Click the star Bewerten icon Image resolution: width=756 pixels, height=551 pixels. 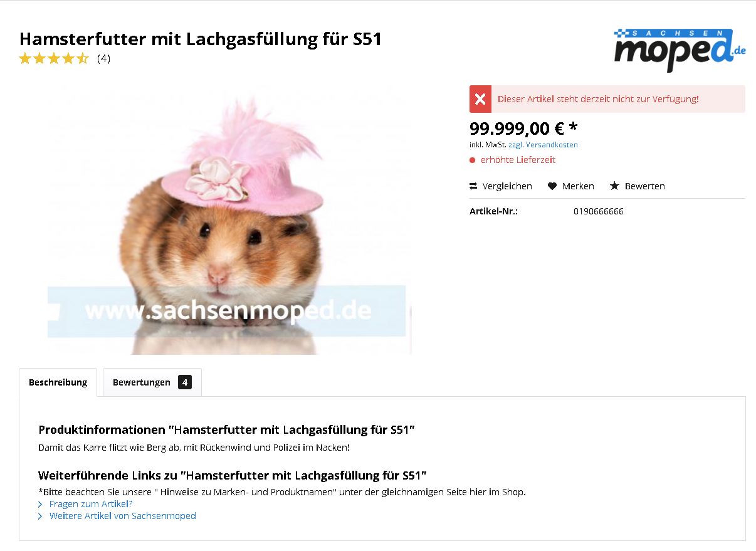click(x=614, y=186)
